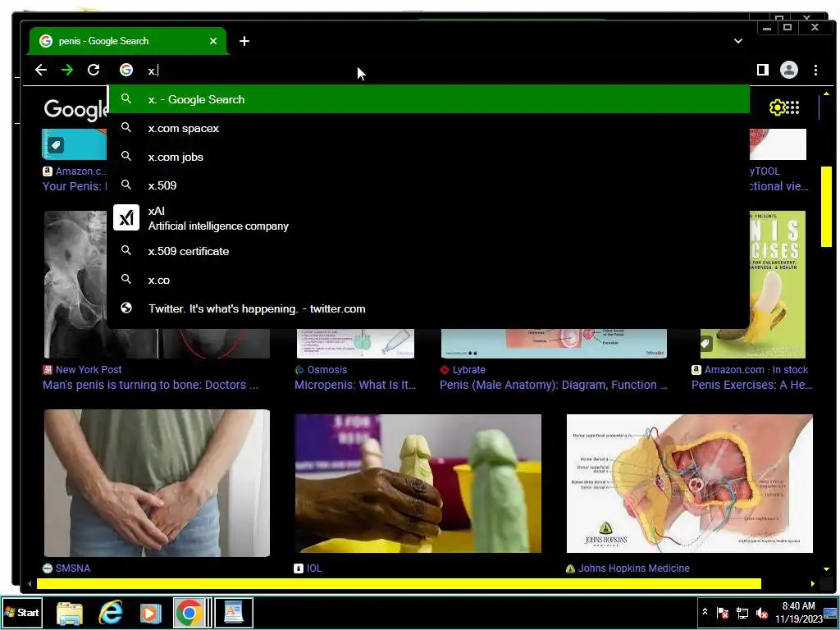The image size is (840, 630).
Task: Click the yellow vertical scrollbar thumb
Action: 826,206
